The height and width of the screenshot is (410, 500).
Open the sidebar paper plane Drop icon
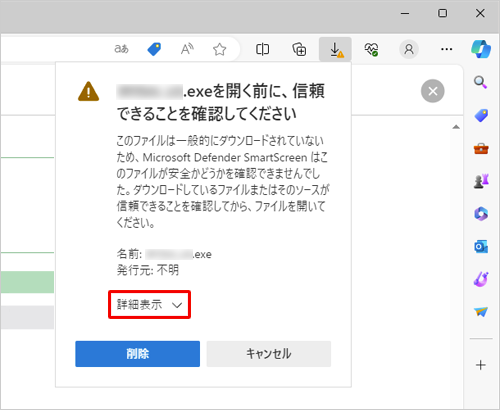(481, 312)
